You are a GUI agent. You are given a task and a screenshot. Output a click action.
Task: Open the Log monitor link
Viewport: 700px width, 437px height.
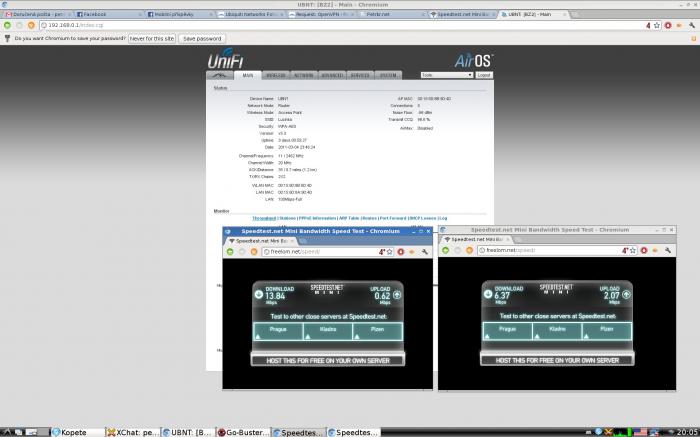pos(443,218)
